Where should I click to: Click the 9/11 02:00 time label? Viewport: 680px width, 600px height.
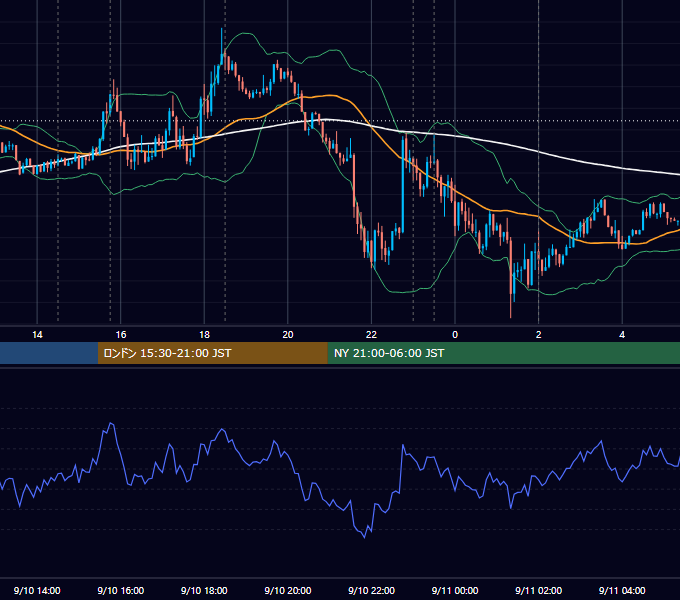pos(538,590)
